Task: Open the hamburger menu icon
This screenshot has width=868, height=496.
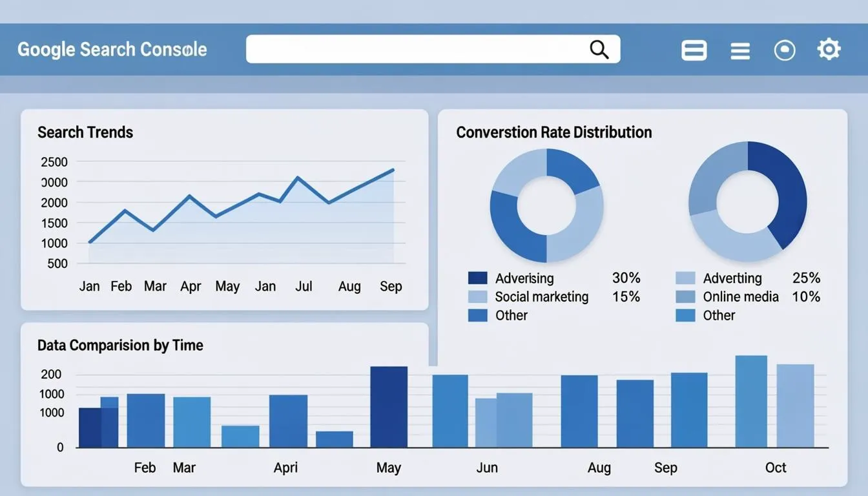Action: pos(740,50)
